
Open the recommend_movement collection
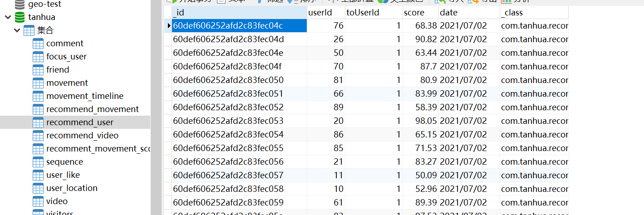[93, 109]
